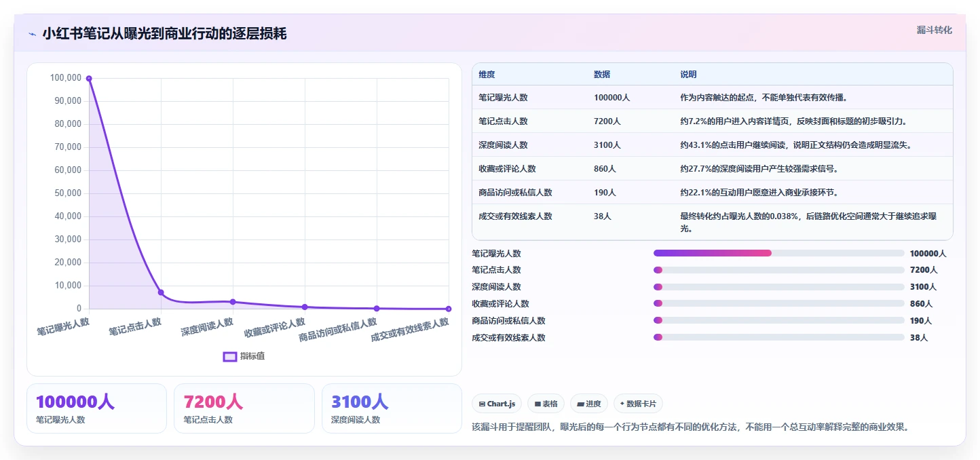
Task: Click table value 100000人
Action: click(x=611, y=98)
